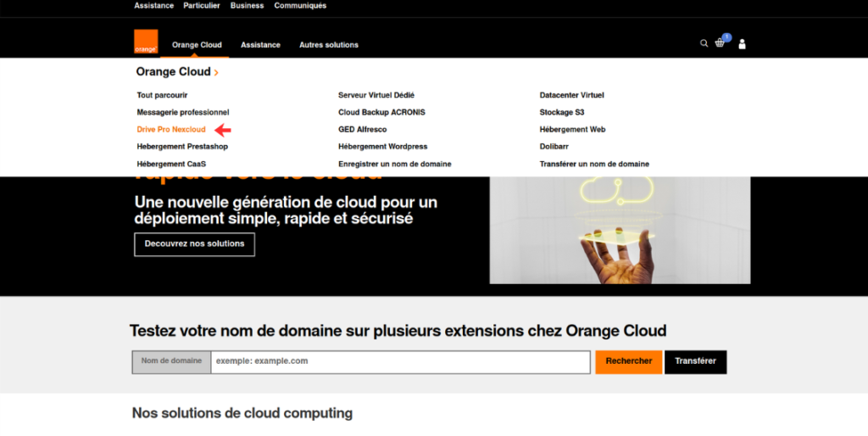The width and height of the screenshot is (868, 436).
Task: Select Serveur Virtuel Dédié
Action: tap(376, 95)
